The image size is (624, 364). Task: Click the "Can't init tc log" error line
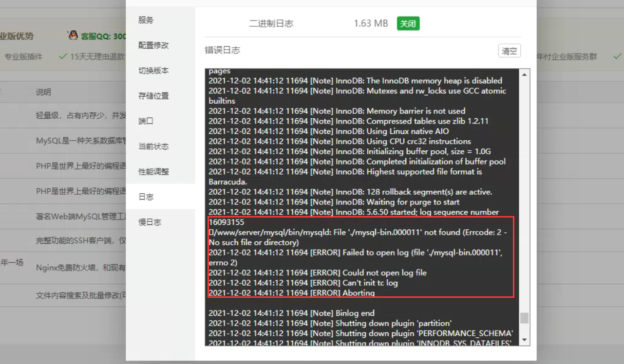point(303,283)
